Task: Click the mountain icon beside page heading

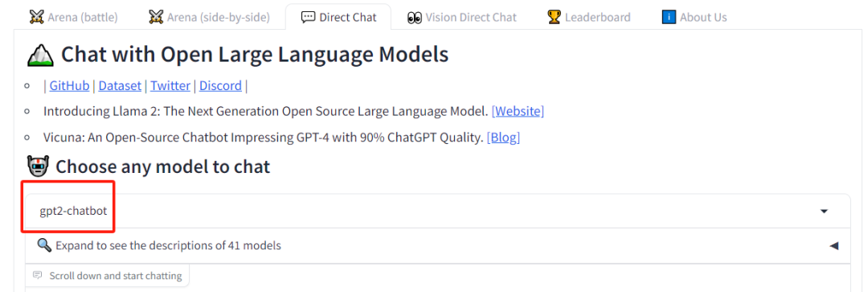Action: point(40,55)
